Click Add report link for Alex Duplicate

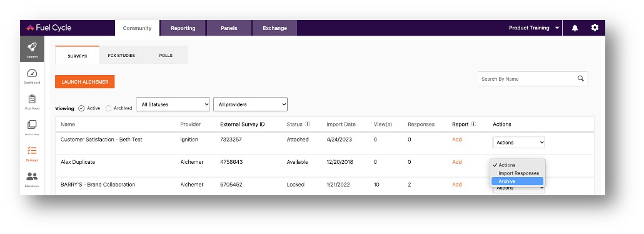pos(456,162)
